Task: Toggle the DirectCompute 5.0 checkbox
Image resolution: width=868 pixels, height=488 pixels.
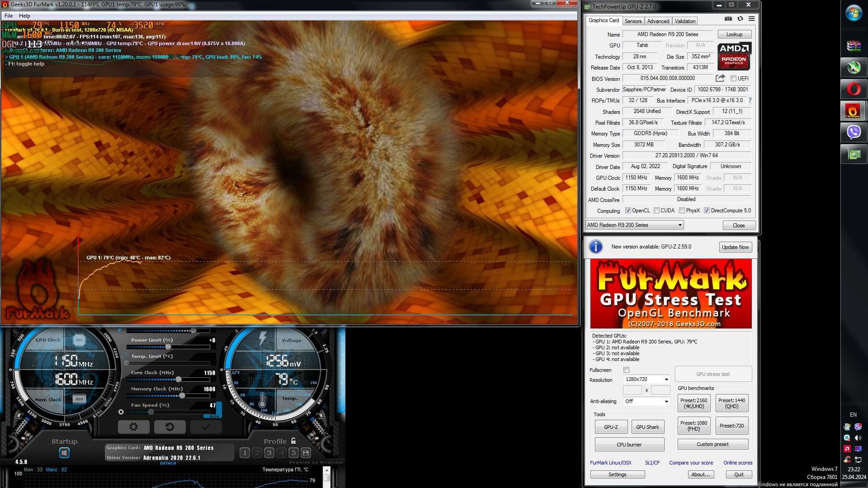Action: [707, 211]
